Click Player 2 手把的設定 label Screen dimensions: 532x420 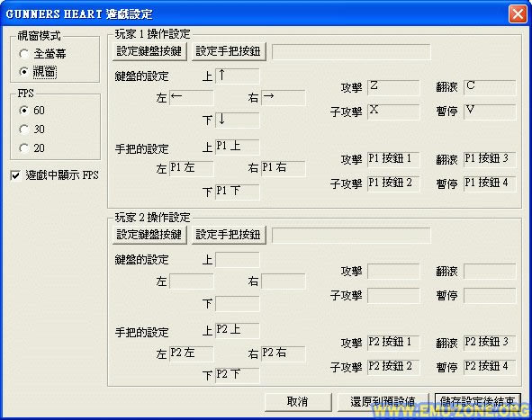tap(141, 332)
